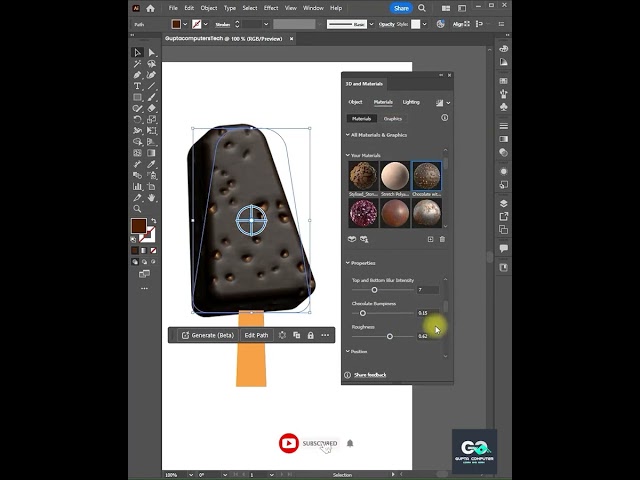The width and height of the screenshot is (640, 480).
Task: Open the Edit Toolbar three dots
Action: [x=144, y=288]
